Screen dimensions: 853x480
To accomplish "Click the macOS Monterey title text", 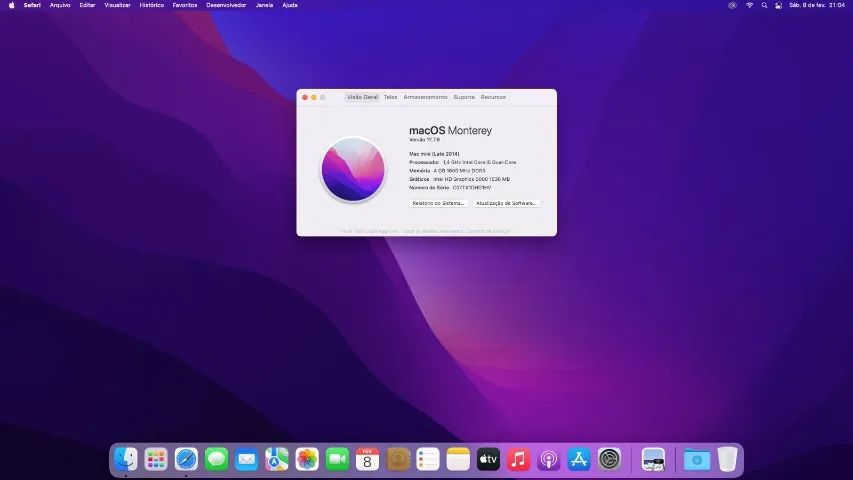I will click(450, 131).
